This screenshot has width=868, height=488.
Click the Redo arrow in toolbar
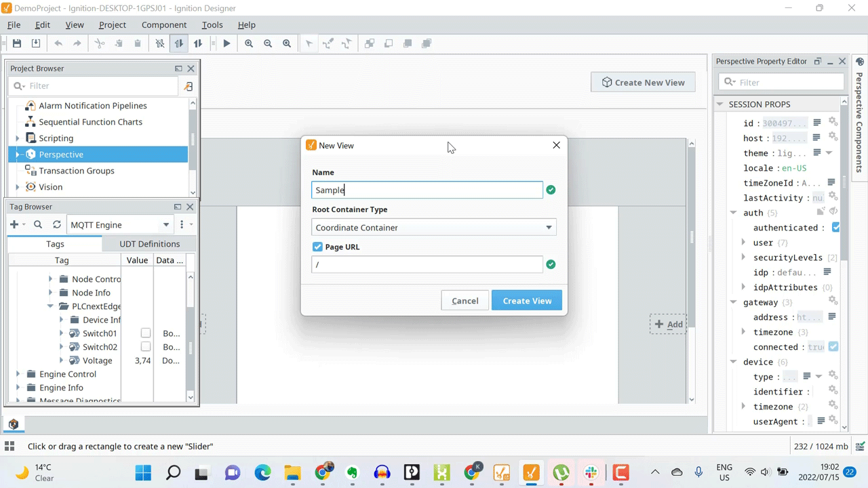pos(77,43)
